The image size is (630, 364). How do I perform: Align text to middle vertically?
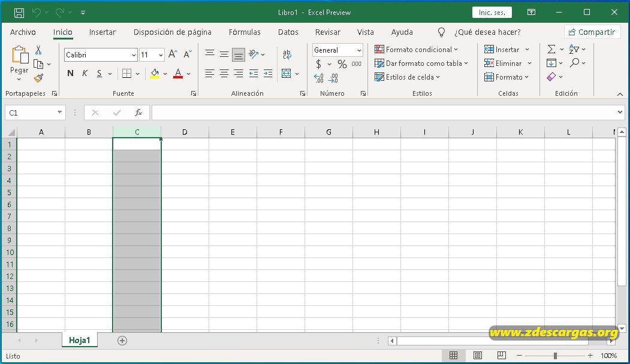[224, 54]
